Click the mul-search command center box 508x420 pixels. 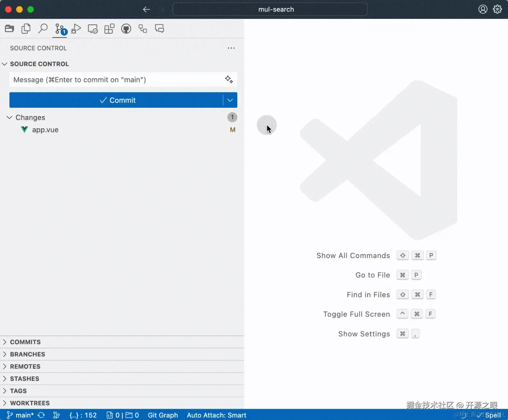click(x=270, y=9)
